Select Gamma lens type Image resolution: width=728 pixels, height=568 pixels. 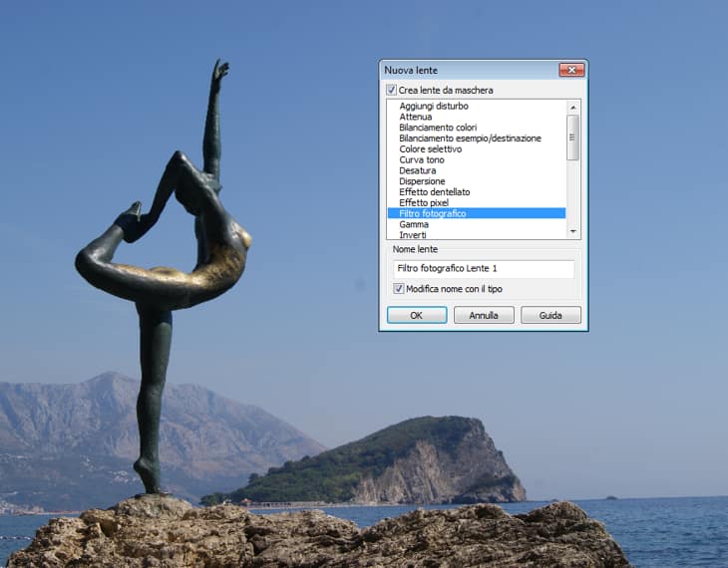click(414, 224)
